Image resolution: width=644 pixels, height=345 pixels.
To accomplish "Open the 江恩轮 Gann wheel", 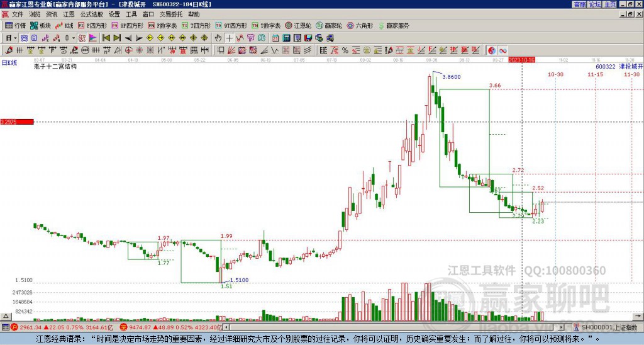I will pyautogui.click(x=298, y=25).
